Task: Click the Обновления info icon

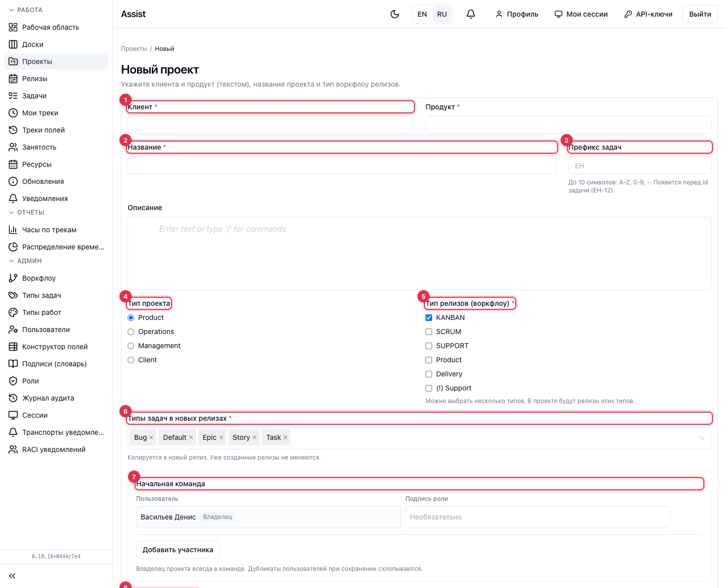Action: click(13, 181)
